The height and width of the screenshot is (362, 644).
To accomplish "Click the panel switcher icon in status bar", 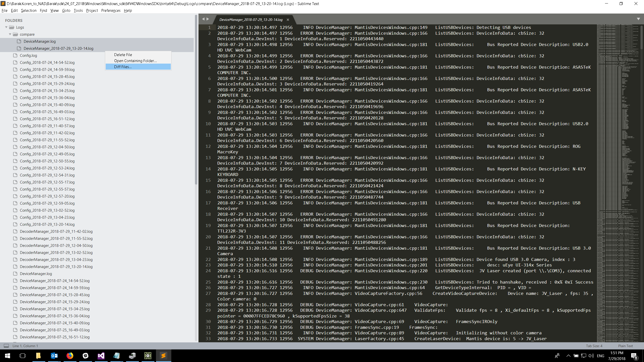I will click(6, 346).
